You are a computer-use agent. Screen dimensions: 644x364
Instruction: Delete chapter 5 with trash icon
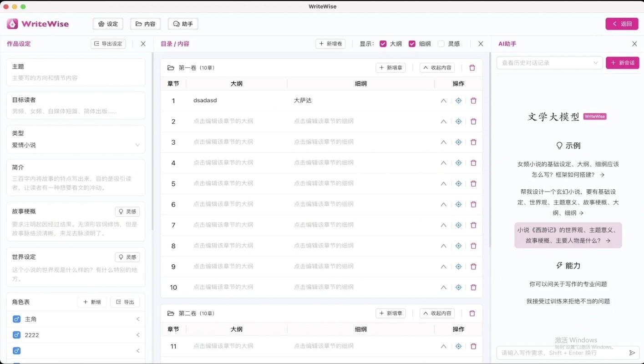point(473,183)
